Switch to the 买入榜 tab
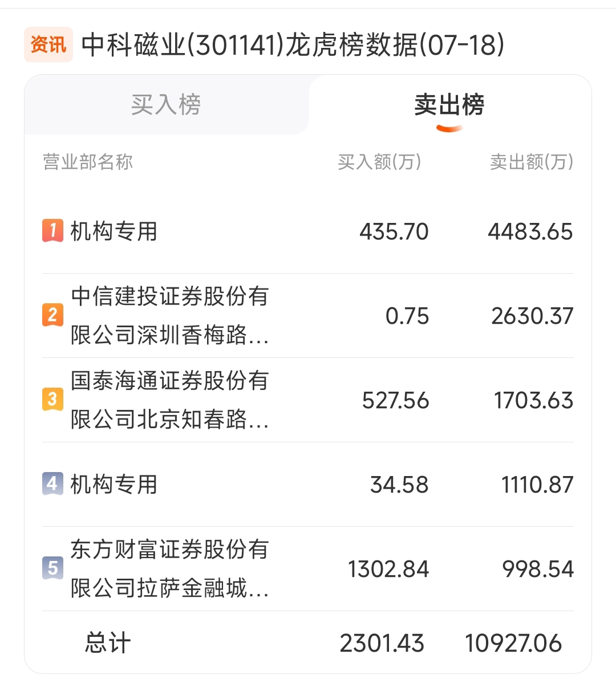 (166, 105)
